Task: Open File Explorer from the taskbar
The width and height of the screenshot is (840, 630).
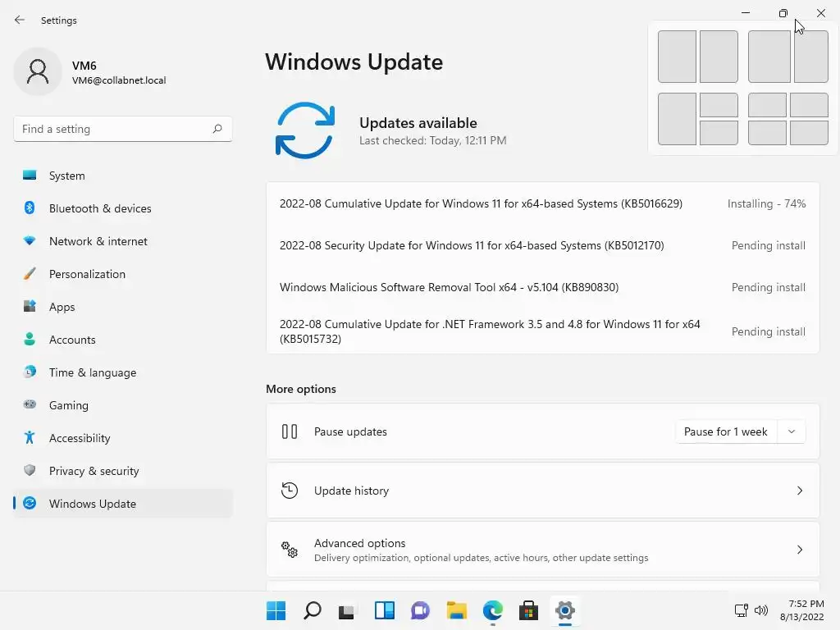Action: pos(456,610)
